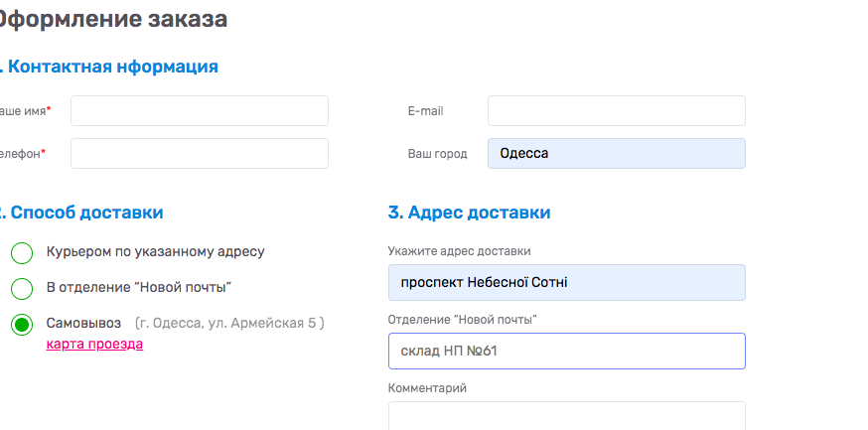Screen dimensions: 868x430
Task: Choose the "В отделение Новой почты" radio circle
Action: (x=22, y=288)
